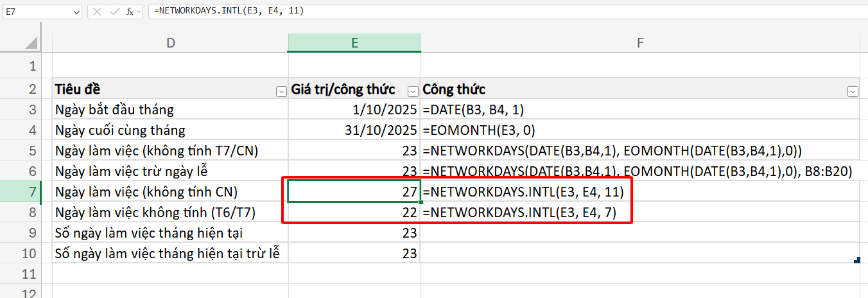Screen dimensions: 868x298
Task: Click formula =NETWORKDAYS.INTL(E3, E4, 7)
Action: pyautogui.click(x=519, y=213)
